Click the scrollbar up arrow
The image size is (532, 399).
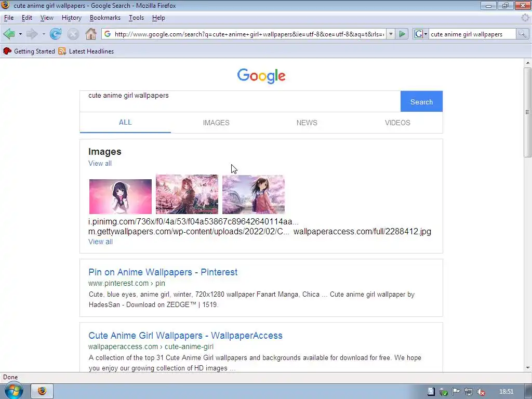click(x=527, y=63)
